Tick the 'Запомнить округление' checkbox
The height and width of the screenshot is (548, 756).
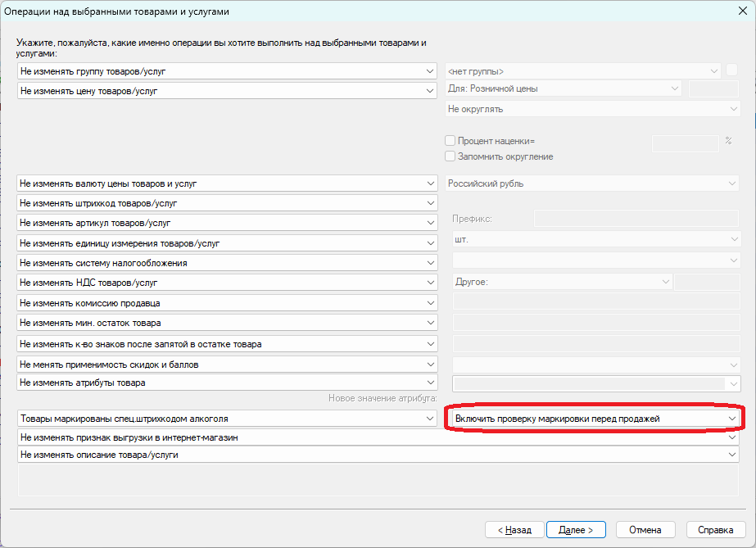tap(450, 156)
